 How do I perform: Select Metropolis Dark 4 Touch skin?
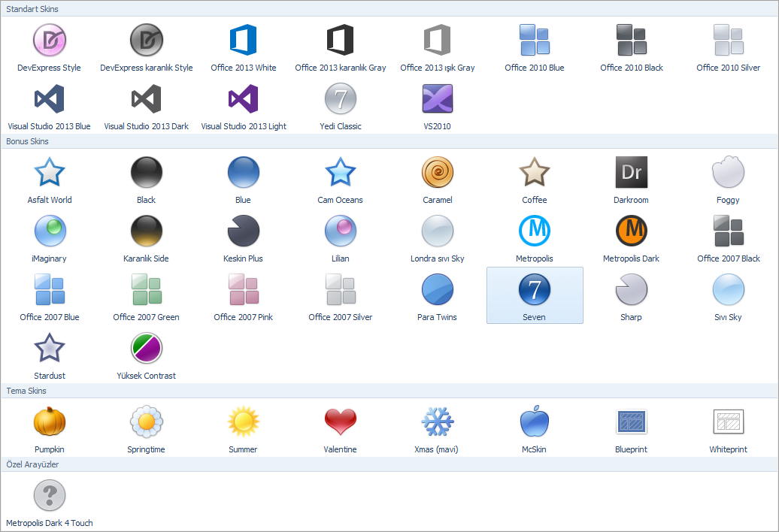coord(49,502)
